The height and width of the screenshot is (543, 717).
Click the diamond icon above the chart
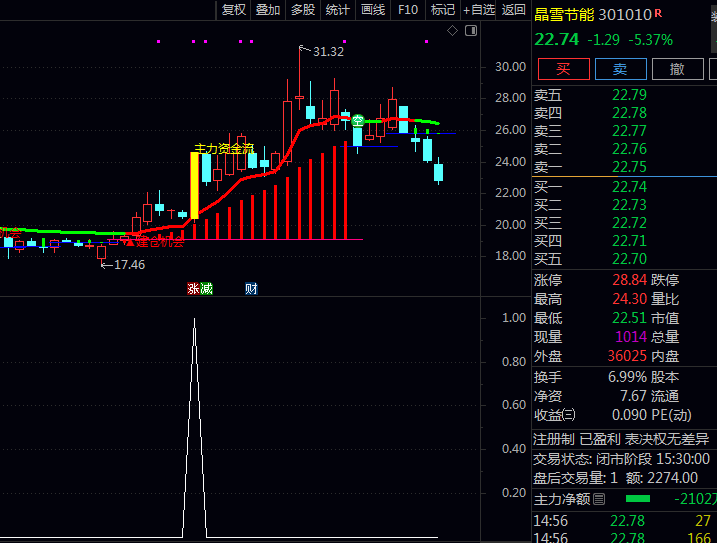click(x=452, y=31)
